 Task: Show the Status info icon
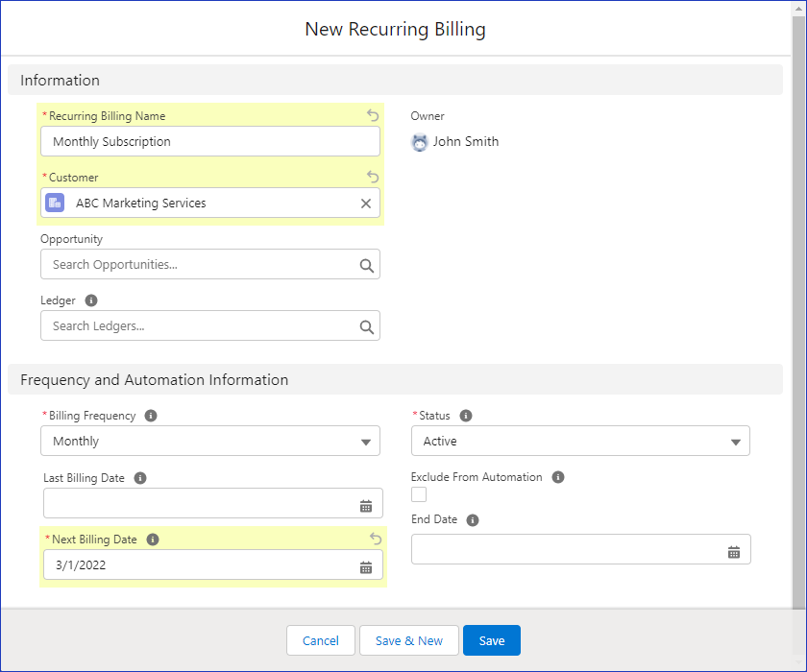coord(466,416)
